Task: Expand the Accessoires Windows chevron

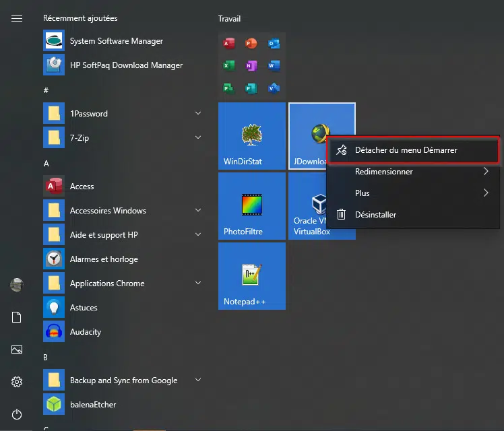Action: [198, 210]
